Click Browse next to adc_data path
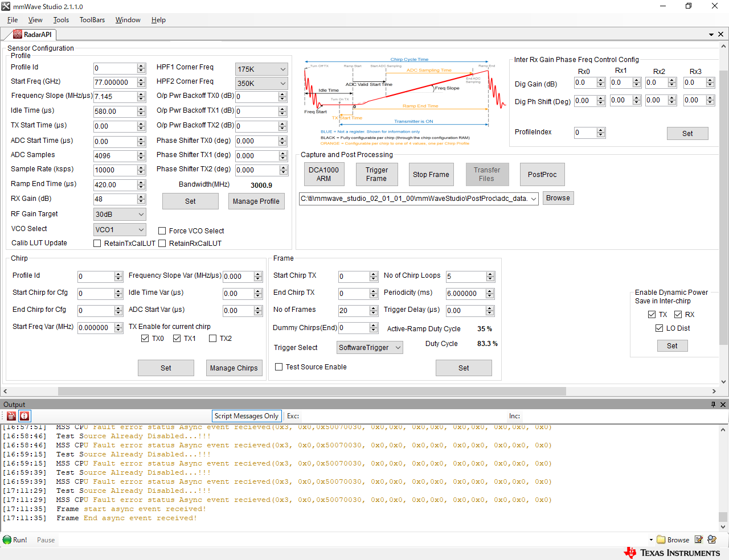Screen dimensions: 729x560 (x=558, y=198)
